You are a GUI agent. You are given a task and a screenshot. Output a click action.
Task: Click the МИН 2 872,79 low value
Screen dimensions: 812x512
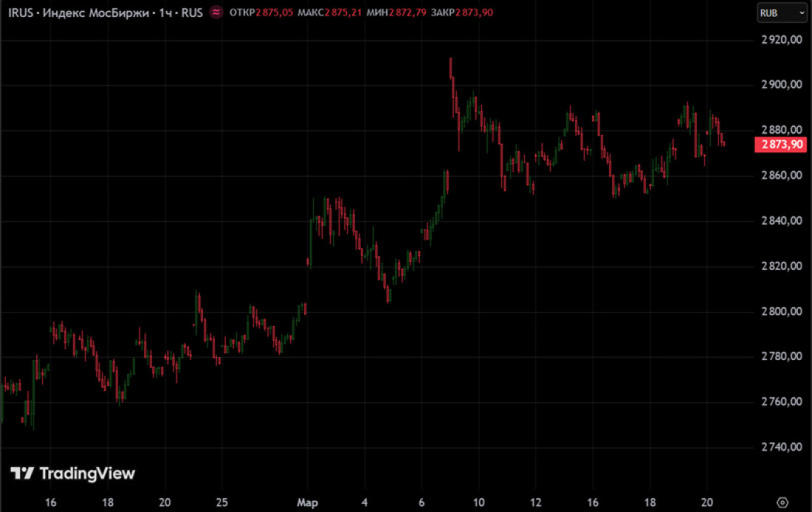pos(396,13)
